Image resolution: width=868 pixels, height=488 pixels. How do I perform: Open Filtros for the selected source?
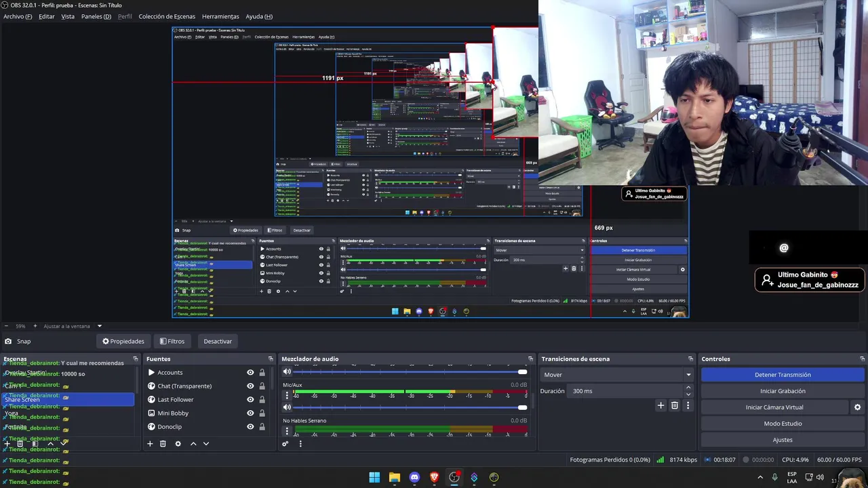point(172,341)
